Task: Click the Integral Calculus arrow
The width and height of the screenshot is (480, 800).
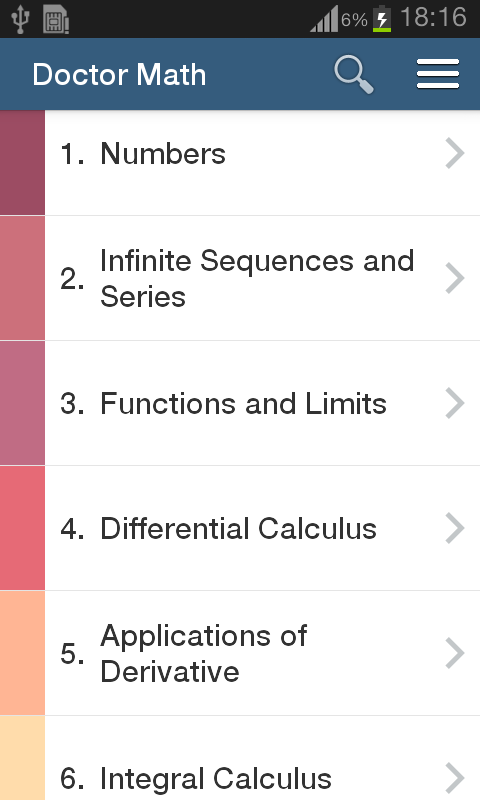Action: click(454, 778)
